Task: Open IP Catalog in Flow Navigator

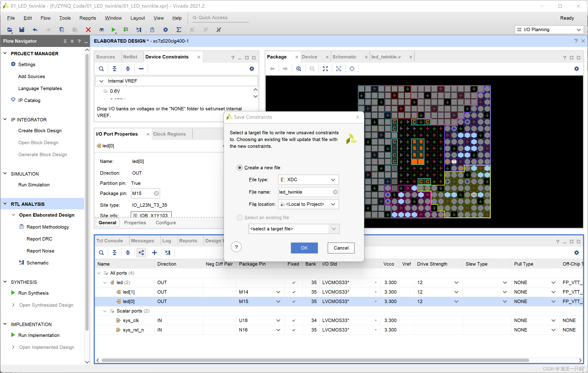Action: [29, 100]
